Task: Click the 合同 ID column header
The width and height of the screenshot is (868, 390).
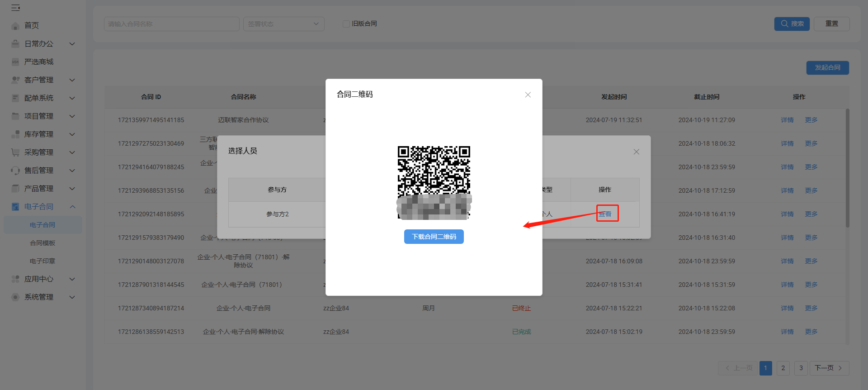Action: tap(151, 97)
